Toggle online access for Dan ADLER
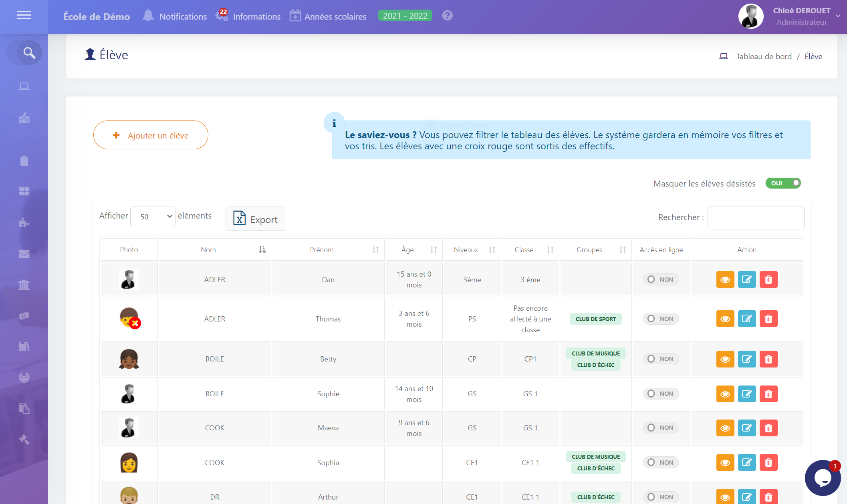Screen dimensions: 847x504 (x=660, y=279)
